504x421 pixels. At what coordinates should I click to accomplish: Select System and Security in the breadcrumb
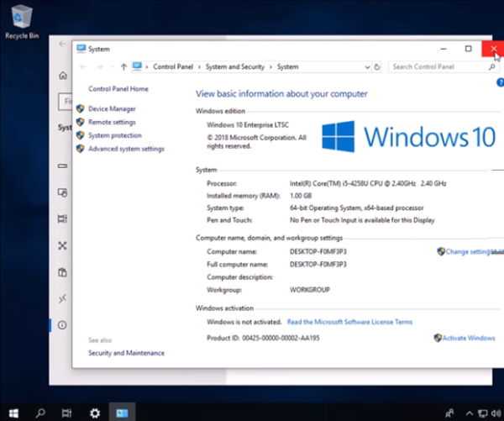point(235,66)
